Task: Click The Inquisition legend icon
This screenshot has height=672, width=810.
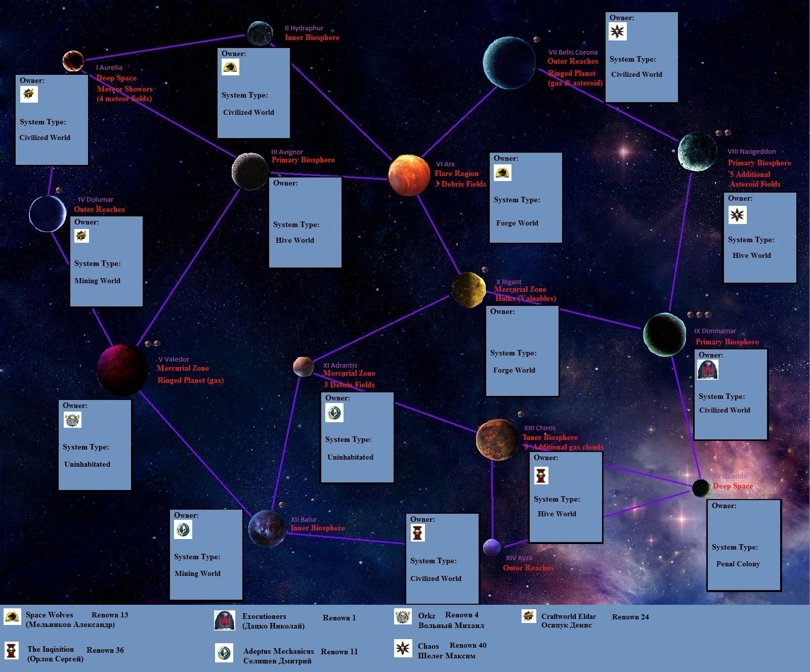Action: [x=11, y=650]
